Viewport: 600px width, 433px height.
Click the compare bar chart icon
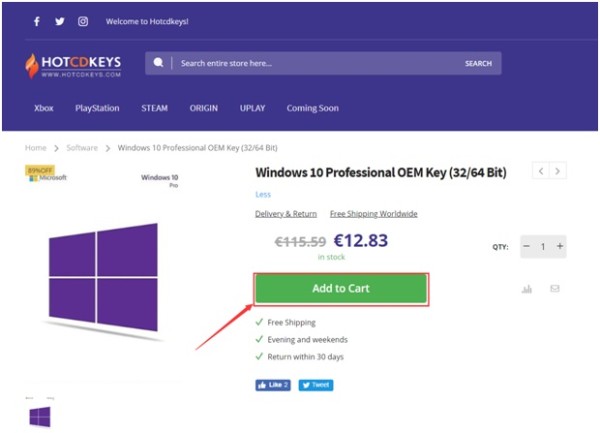(x=527, y=289)
